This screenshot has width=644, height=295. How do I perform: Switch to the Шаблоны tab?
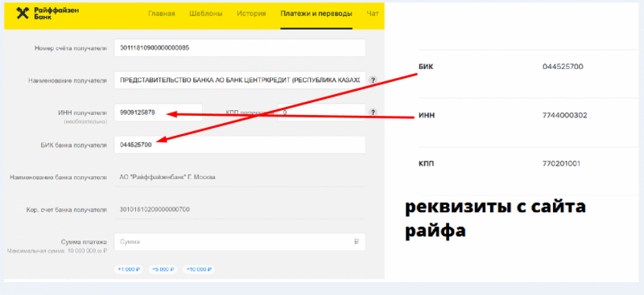coord(206,14)
